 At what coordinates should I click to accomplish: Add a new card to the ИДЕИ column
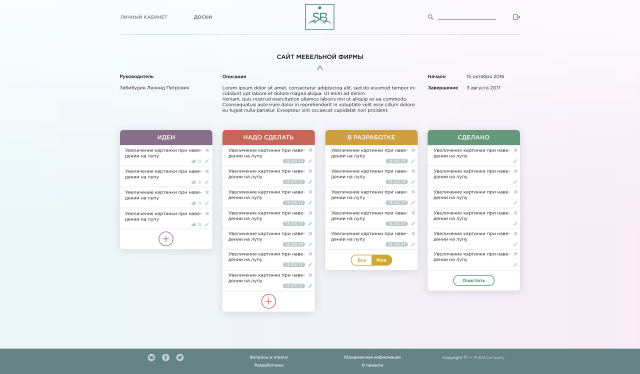[166, 239]
